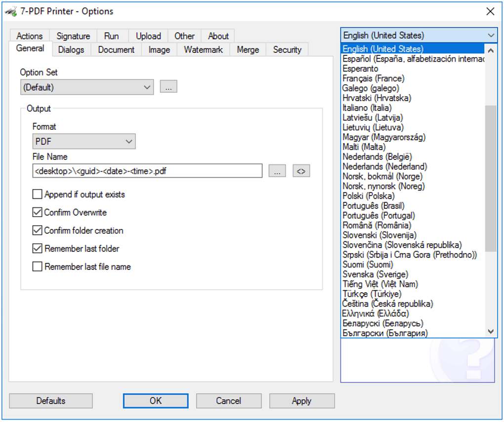Expand the Format PDF dropdown
Viewport: 504px width, 422px height.
(84, 141)
